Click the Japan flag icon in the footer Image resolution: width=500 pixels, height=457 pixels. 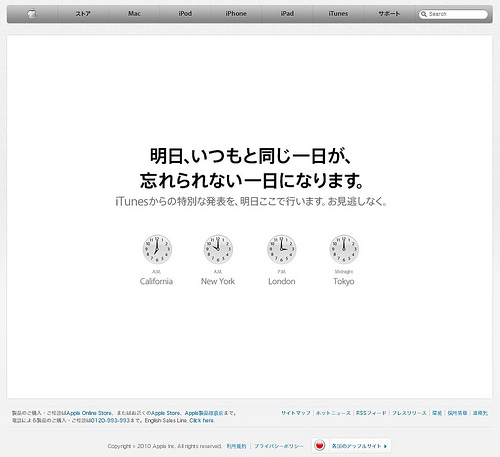[x=320, y=445]
